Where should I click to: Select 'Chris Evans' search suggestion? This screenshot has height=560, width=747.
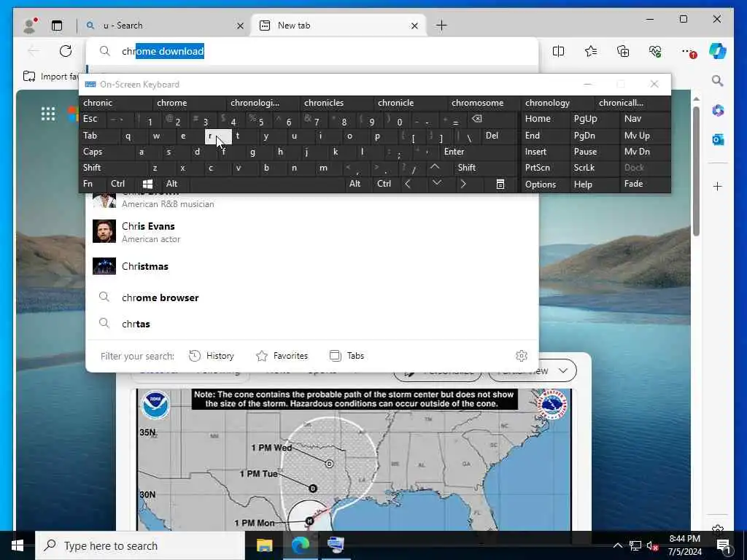pos(312,231)
